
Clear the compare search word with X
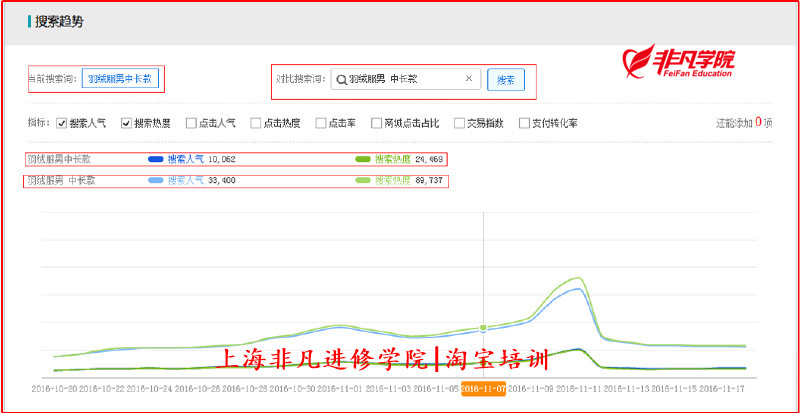pyautogui.click(x=469, y=79)
